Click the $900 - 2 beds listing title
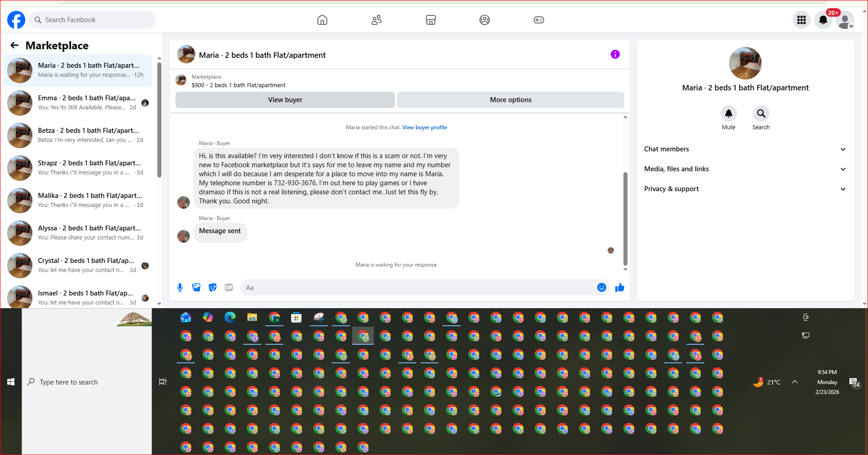Image resolution: width=868 pixels, height=455 pixels. point(239,85)
